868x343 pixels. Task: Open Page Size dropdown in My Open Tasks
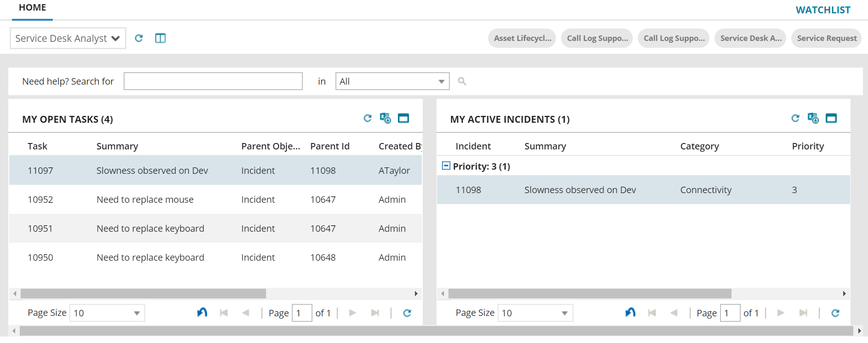[107, 313]
